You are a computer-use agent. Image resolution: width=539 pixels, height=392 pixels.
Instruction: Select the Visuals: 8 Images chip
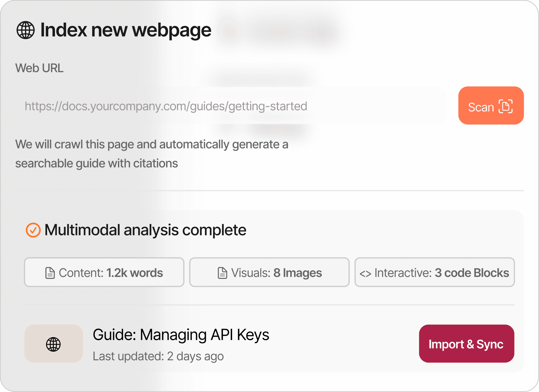[x=269, y=272]
